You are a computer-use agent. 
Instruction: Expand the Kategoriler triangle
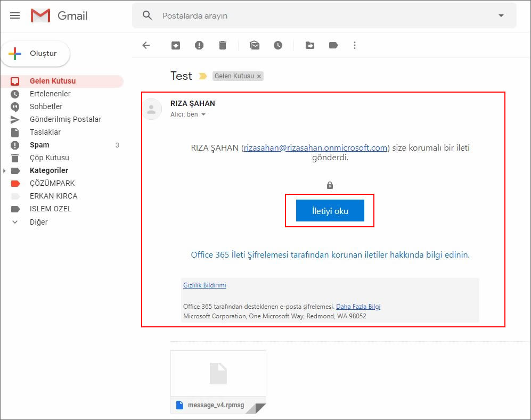(4, 171)
